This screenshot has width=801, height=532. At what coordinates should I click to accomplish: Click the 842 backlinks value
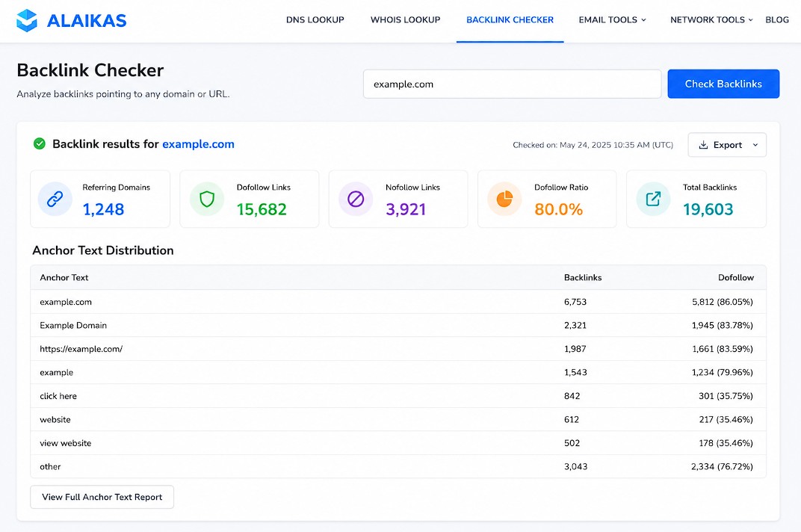coord(572,396)
